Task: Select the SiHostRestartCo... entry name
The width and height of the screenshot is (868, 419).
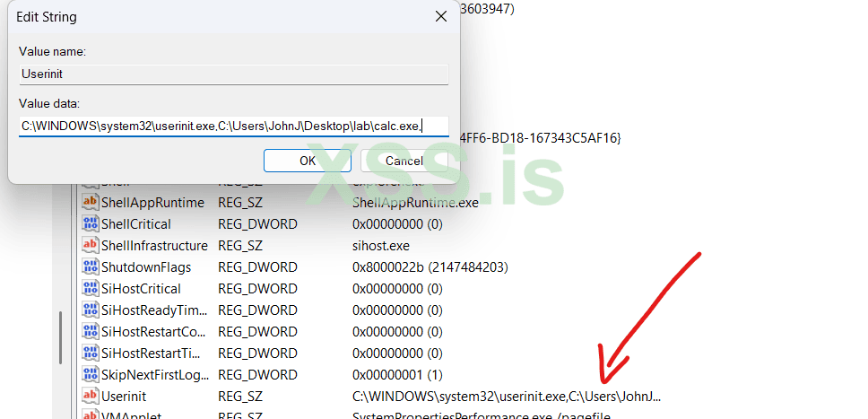Action: [x=154, y=332]
